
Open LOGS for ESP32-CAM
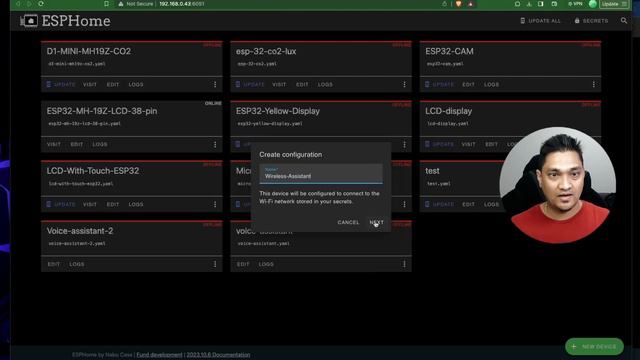tap(491, 84)
